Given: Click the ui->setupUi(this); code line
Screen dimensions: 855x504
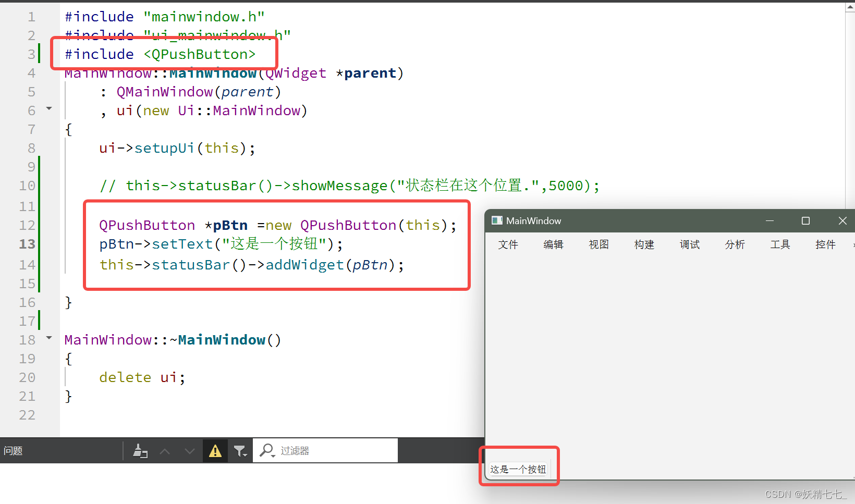Looking at the screenshot, I should point(177,148).
